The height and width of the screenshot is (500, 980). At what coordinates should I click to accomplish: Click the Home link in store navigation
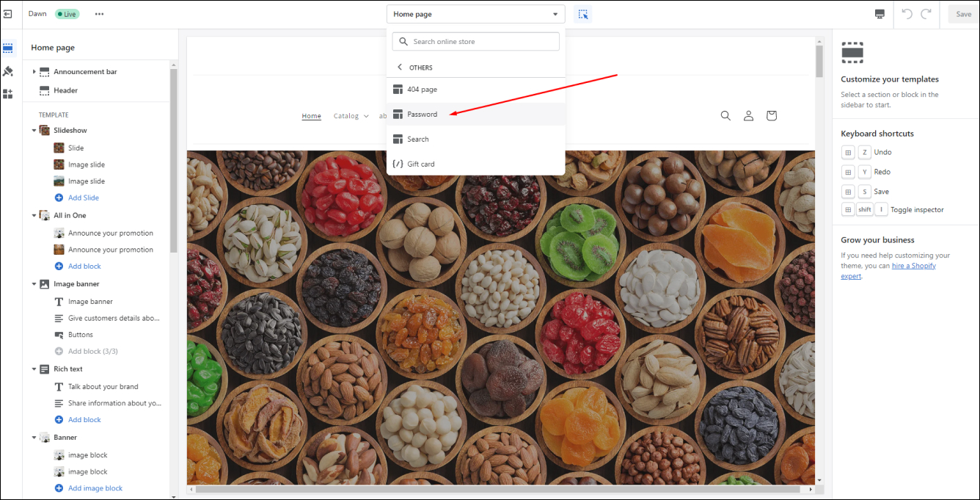coord(312,116)
